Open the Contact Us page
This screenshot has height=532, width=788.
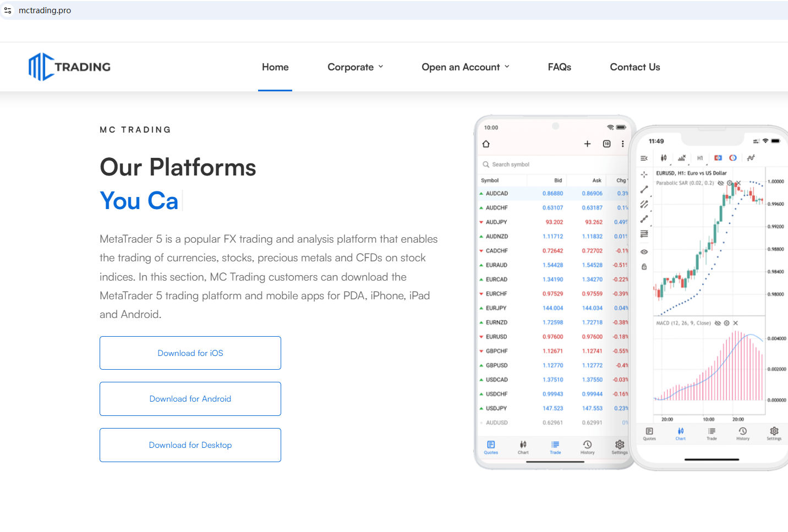pos(635,67)
